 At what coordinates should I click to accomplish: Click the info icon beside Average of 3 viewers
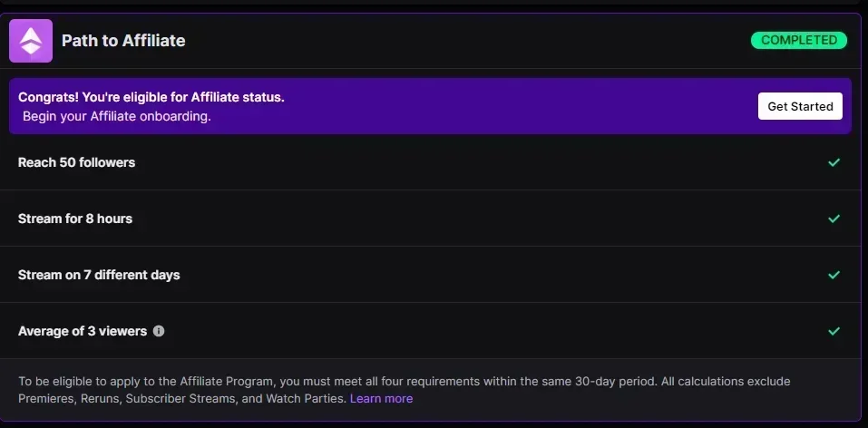click(159, 331)
